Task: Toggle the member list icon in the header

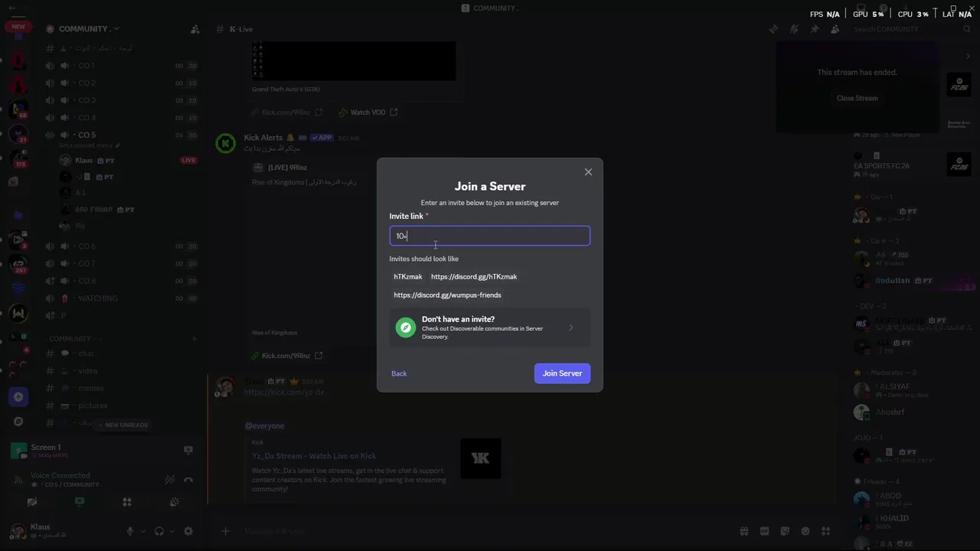Action: (x=835, y=29)
